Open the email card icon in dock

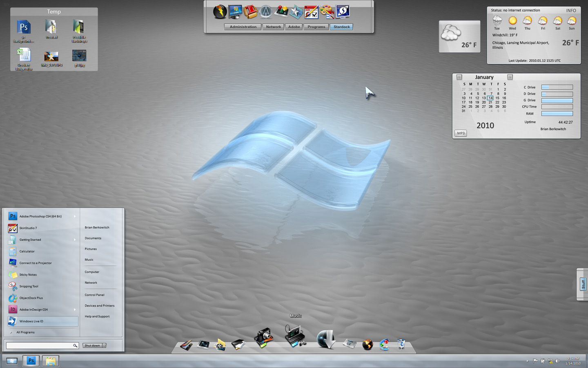tap(350, 344)
